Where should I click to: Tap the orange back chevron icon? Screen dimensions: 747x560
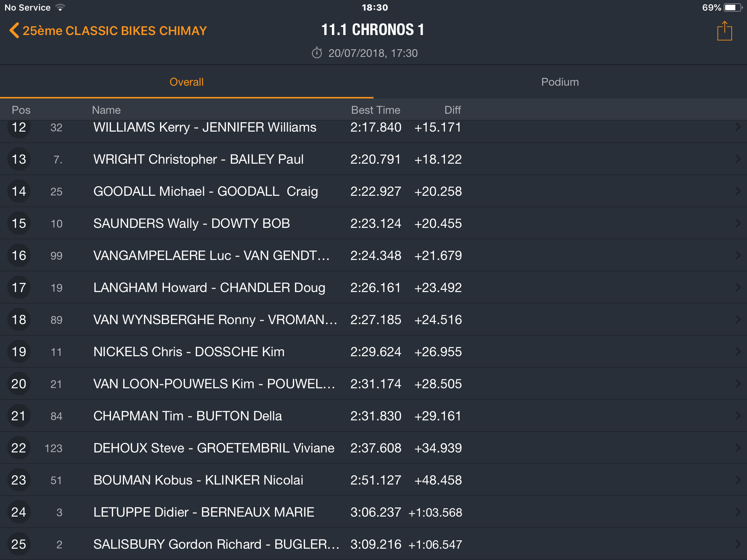pos(14,31)
